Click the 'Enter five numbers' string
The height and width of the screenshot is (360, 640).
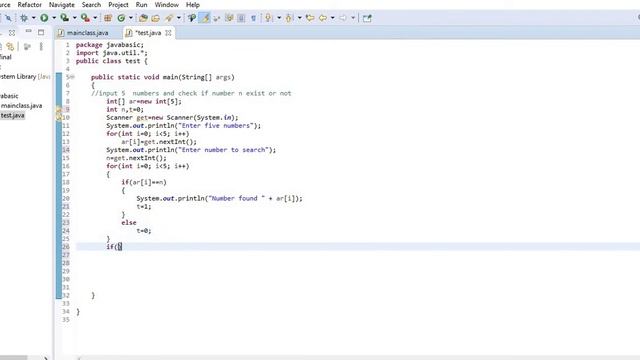click(x=215, y=126)
